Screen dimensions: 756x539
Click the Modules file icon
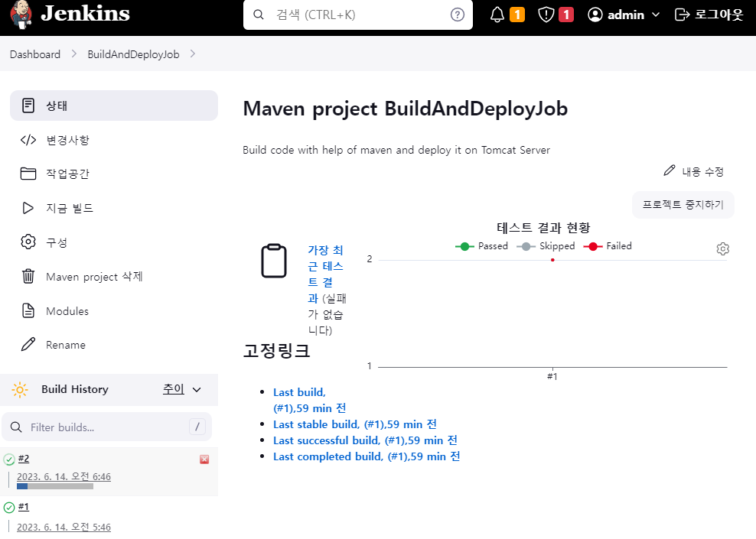click(28, 310)
